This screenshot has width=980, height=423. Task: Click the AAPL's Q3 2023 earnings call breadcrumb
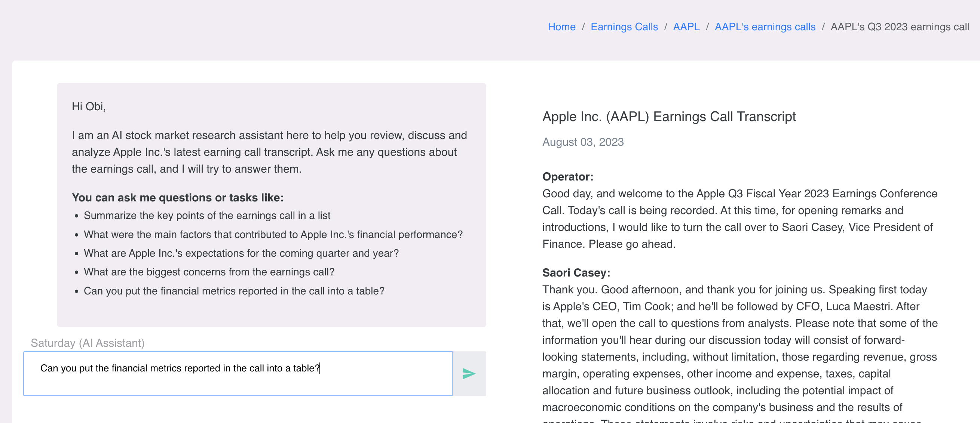[899, 27]
